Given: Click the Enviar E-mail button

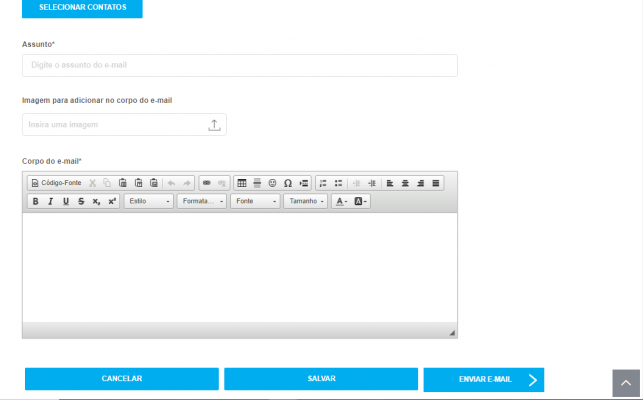Looking at the screenshot, I should click(x=484, y=379).
